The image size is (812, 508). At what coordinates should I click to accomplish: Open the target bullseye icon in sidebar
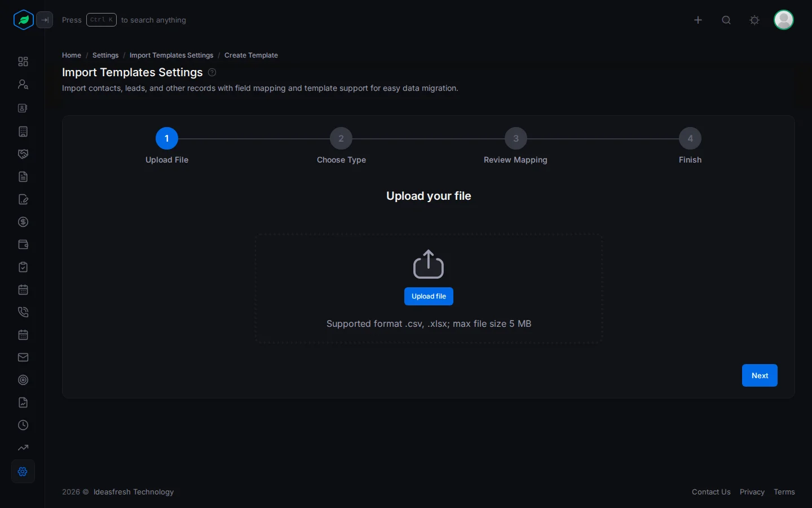click(x=23, y=380)
